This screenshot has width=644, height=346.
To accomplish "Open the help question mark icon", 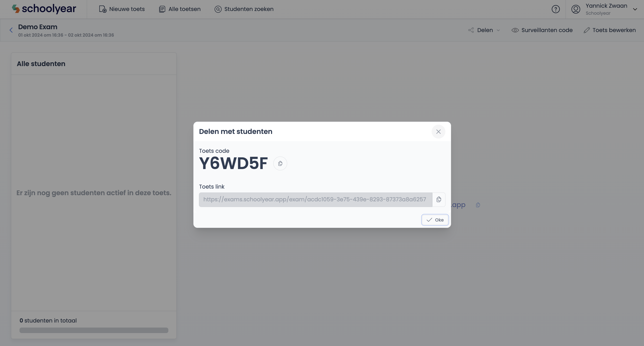I will point(555,9).
